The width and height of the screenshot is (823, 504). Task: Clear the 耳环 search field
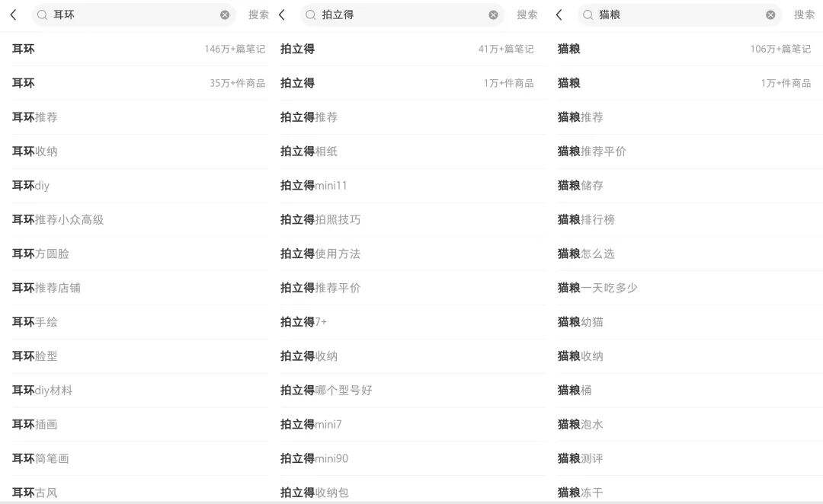pyautogui.click(x=225, y=15)
